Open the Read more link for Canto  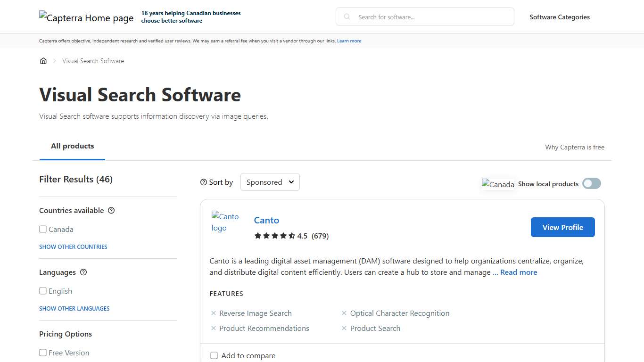(x=518, y=272)
